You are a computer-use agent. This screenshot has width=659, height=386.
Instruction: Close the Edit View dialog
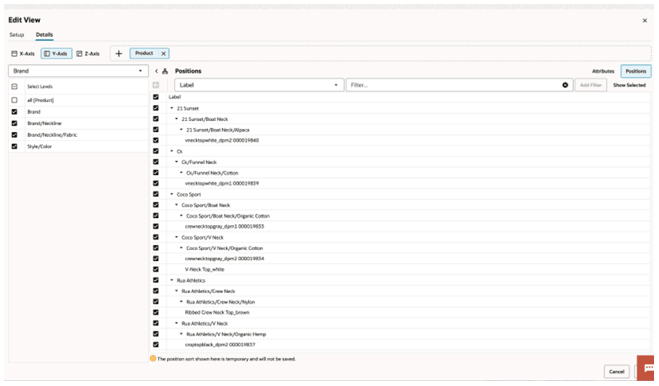[x=645, y=20]
